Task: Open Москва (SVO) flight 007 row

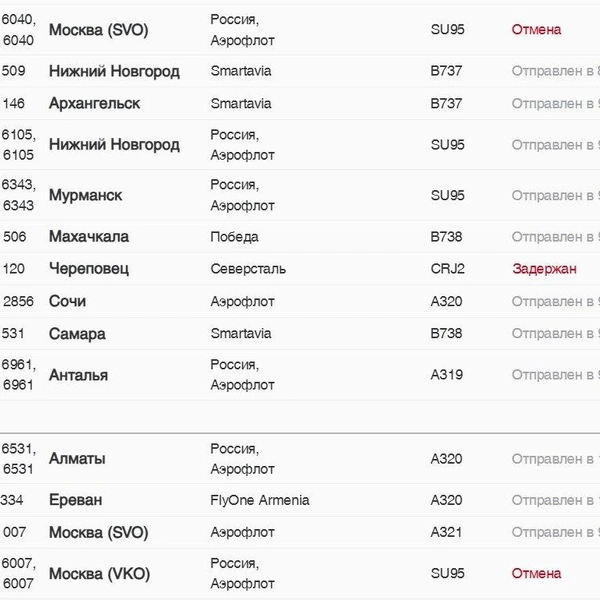Action: 300,532
